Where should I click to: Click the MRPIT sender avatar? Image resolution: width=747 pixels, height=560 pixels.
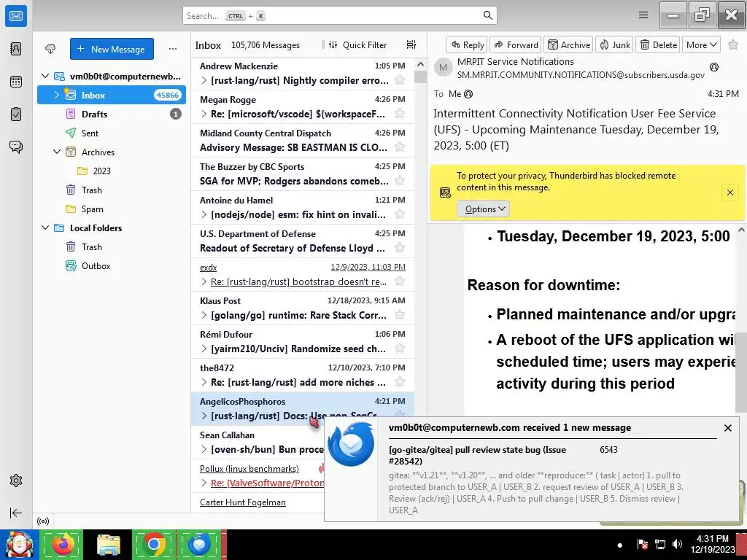tap(443, 68)
